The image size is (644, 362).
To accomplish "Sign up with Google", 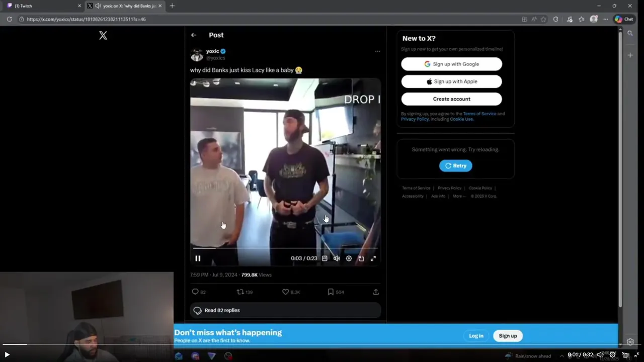I will 451,64.
